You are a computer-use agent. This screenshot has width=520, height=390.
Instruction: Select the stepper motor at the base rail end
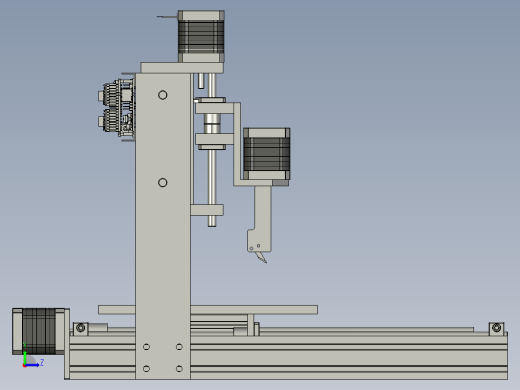pos(38,331)
